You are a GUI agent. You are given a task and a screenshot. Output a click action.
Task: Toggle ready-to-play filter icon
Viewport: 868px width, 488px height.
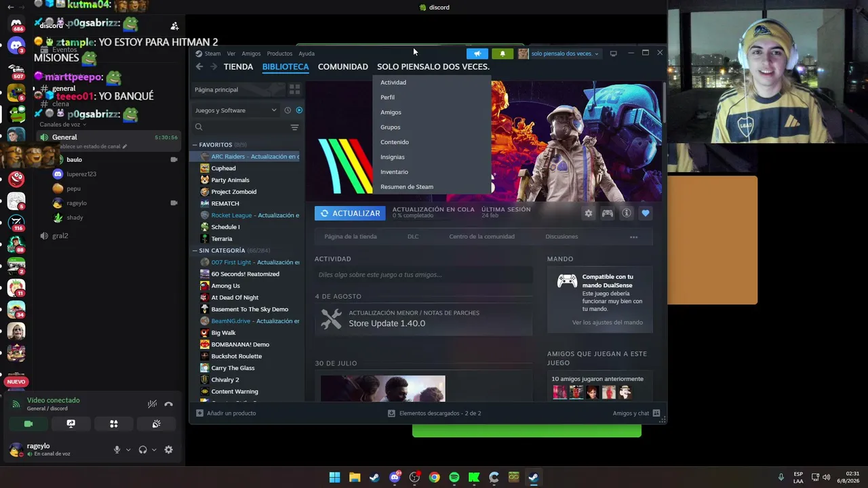[299, 110]
